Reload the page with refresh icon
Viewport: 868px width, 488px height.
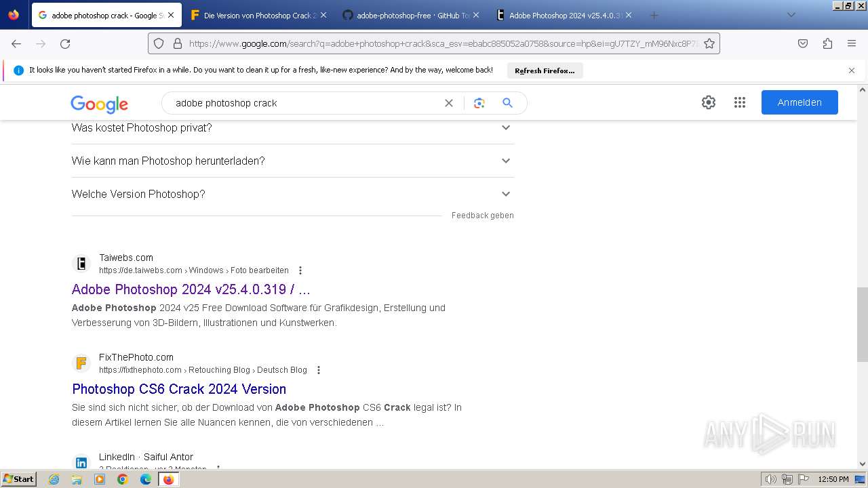(x=65, y=43)
